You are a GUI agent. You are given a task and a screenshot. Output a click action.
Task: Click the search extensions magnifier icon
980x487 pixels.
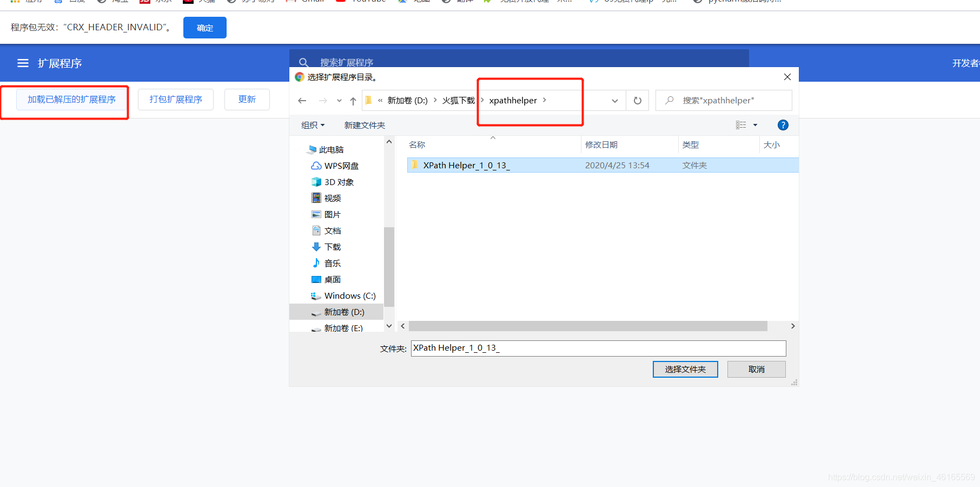click(304, 62)
